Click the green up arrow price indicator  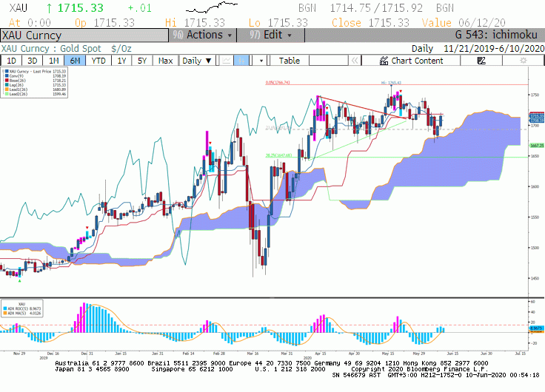(x=50, y=8)
